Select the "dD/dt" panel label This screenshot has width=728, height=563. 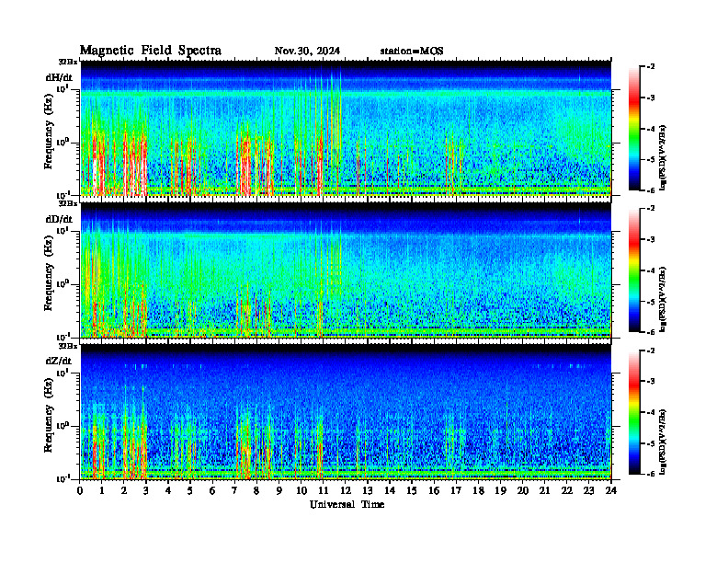click(59, 219)
